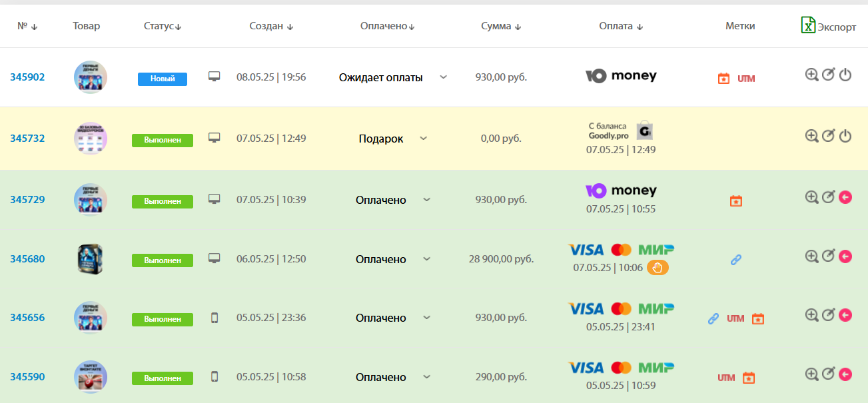Image resolution: width=868 pixels, height=403 pixels.
Task: Open the 'Подарок' payment status dropdown
Action: (423, 139)
